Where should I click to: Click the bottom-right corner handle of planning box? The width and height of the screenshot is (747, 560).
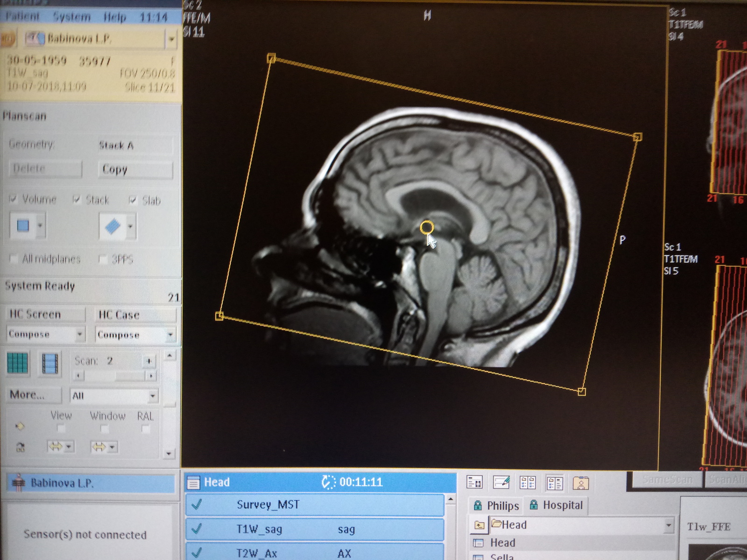(582, 392)
